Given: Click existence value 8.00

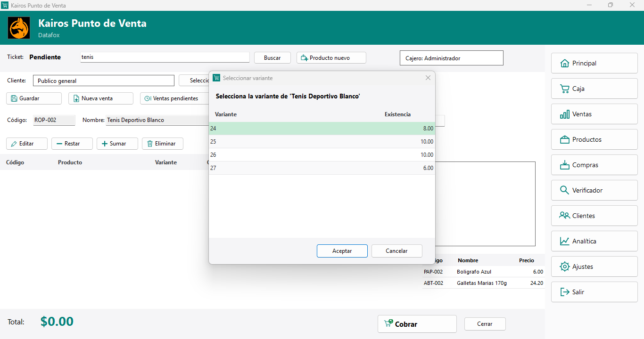Looking at the screenshot, I should pyautogui.click(x=428, y=129).
